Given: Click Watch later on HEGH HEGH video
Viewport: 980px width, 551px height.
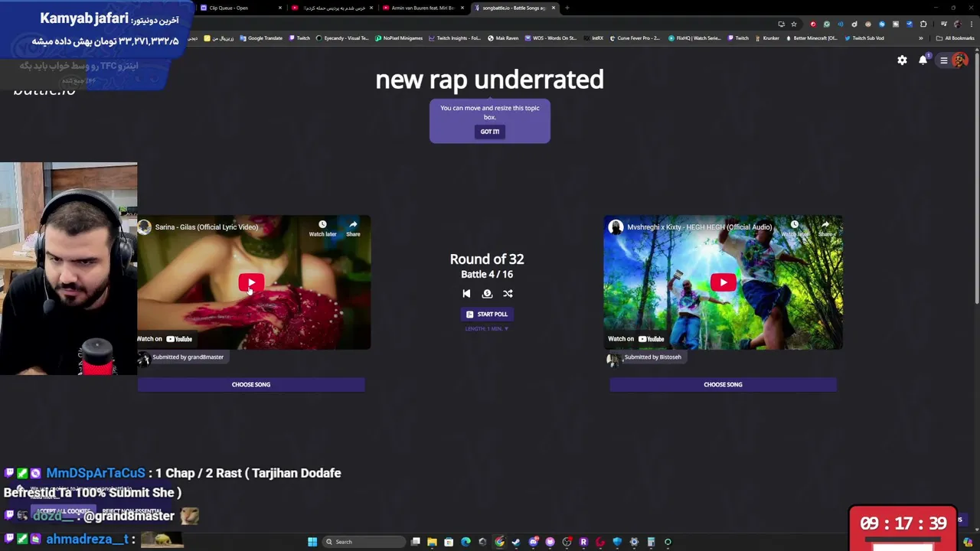Looking at the screenshot, I should click(x=795, y=229).
